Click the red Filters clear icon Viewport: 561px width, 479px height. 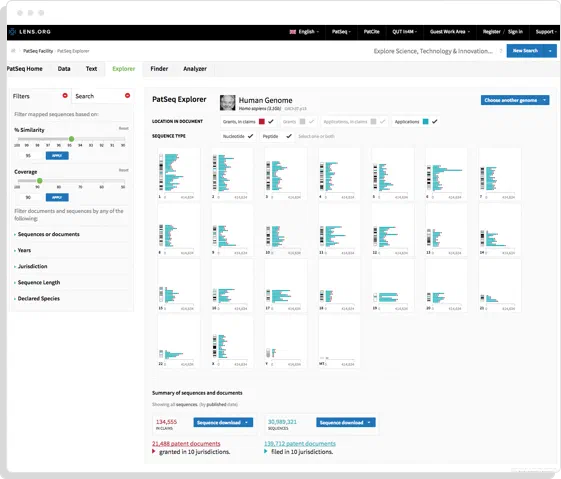point(65,96)
